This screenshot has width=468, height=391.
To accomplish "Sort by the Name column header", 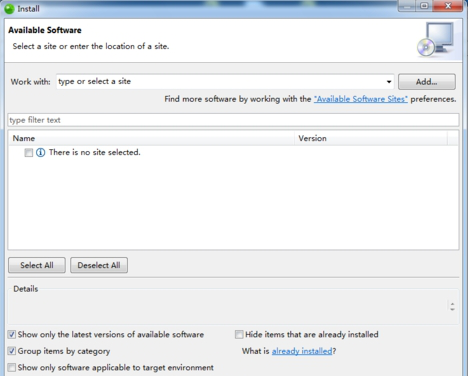I will pyautogui.click(x=152, y=138).
